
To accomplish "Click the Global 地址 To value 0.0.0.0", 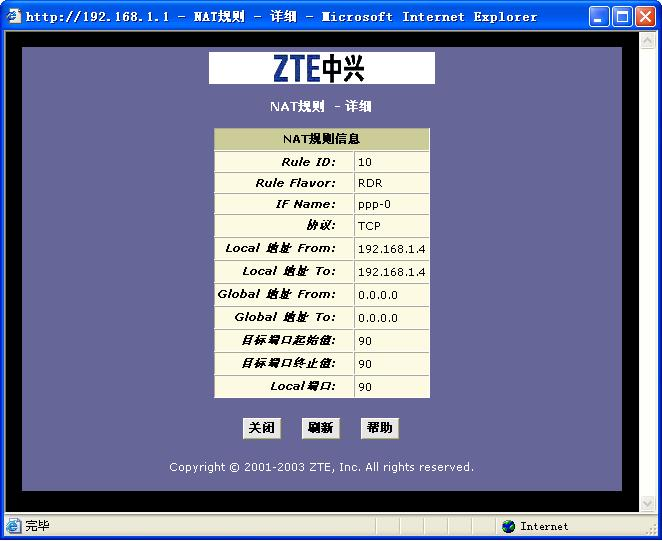I will [378, 318].
